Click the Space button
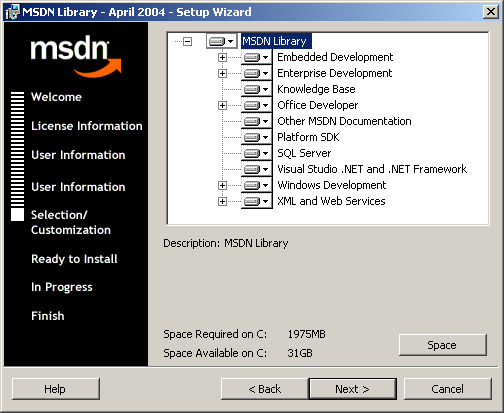 click(443, 345)
